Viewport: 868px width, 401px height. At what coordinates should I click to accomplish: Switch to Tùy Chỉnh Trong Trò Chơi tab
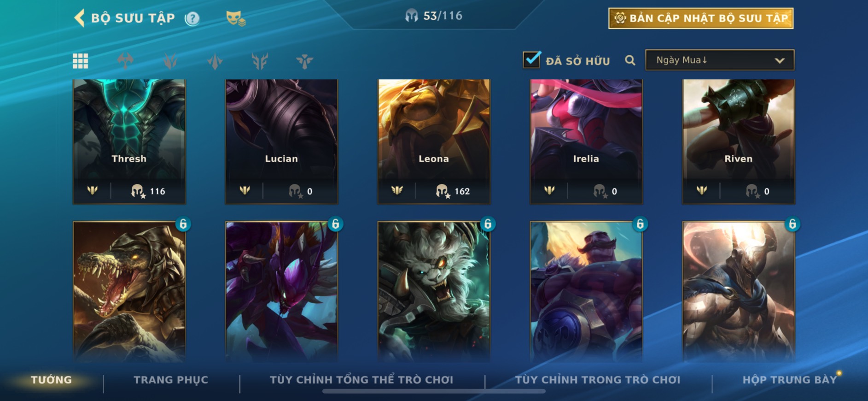(x=598, y=380)
